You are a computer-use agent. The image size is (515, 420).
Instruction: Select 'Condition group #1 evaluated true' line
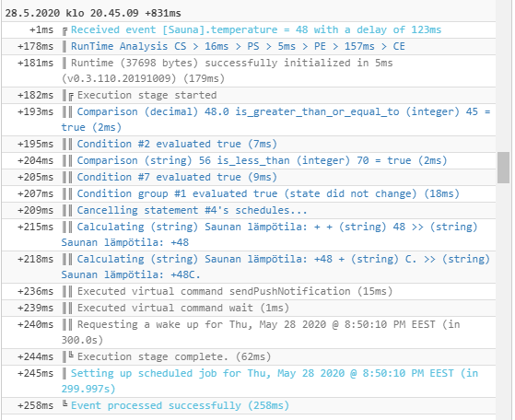(x=249, y=194)
